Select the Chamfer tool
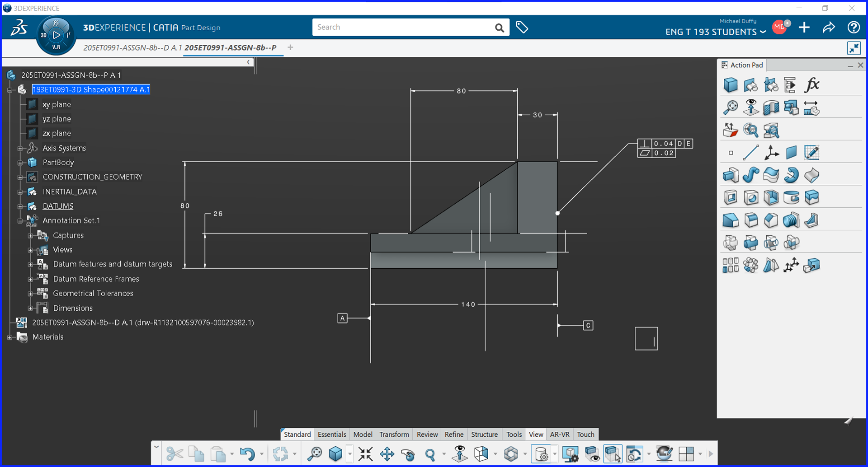This screenshot has height=467, width=868. pyautogui.click(x=771, y=220)
